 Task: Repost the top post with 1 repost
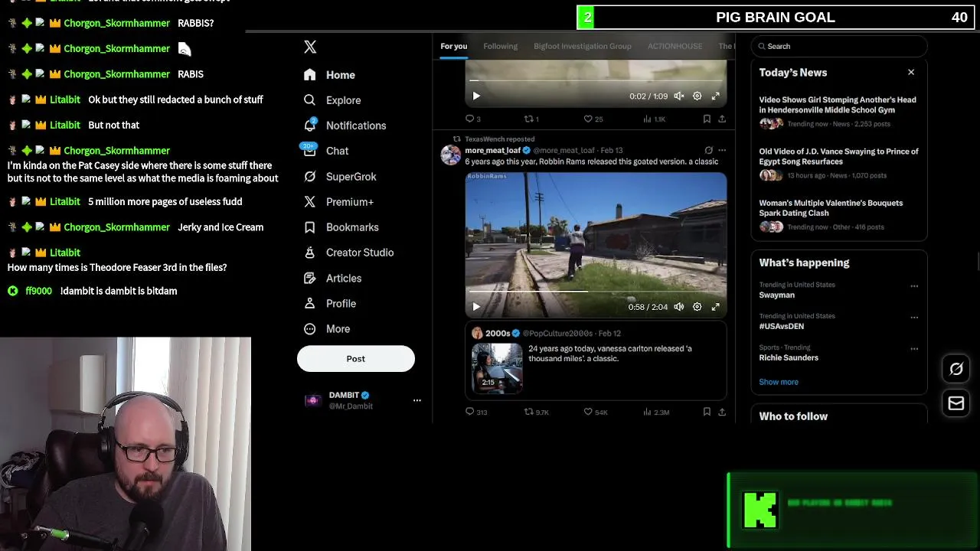[x=531, y=119]
